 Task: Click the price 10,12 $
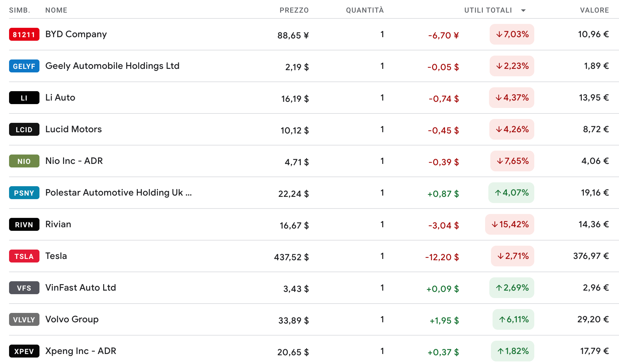pos(295,130)
